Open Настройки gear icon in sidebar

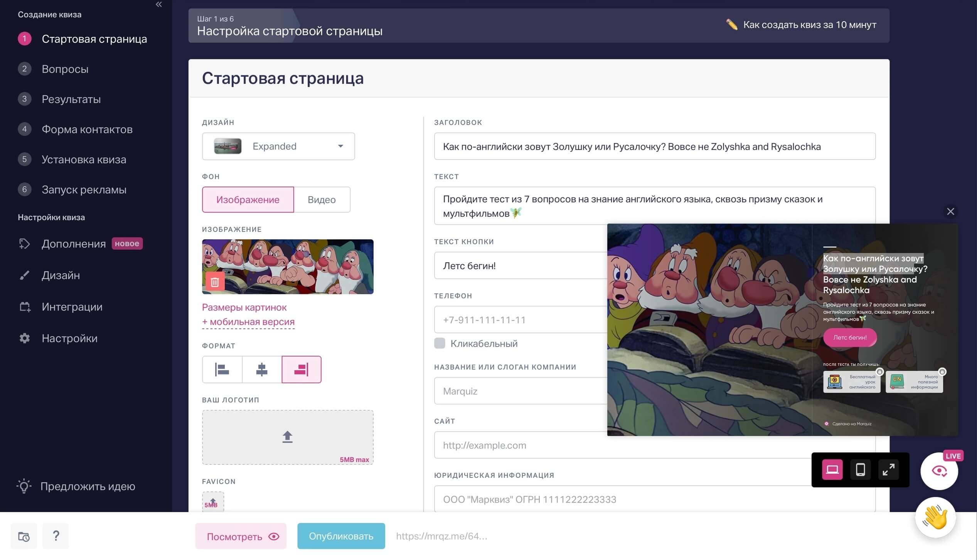point(25,338)
